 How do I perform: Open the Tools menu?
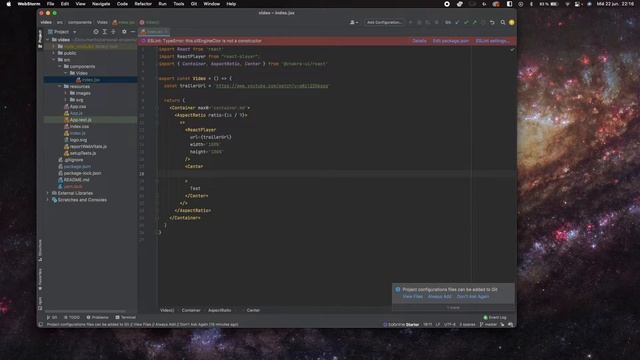[179, 4]
